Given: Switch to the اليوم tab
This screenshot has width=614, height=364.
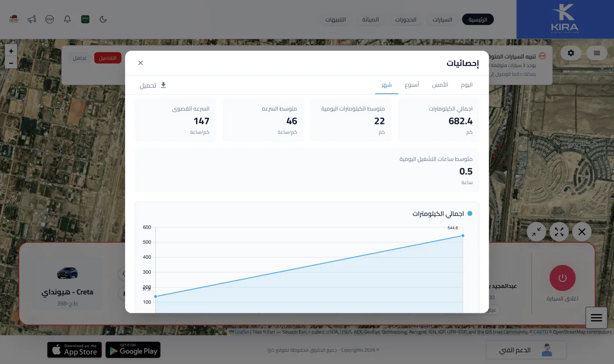Looking at the screenshot, I should [467, 85].
